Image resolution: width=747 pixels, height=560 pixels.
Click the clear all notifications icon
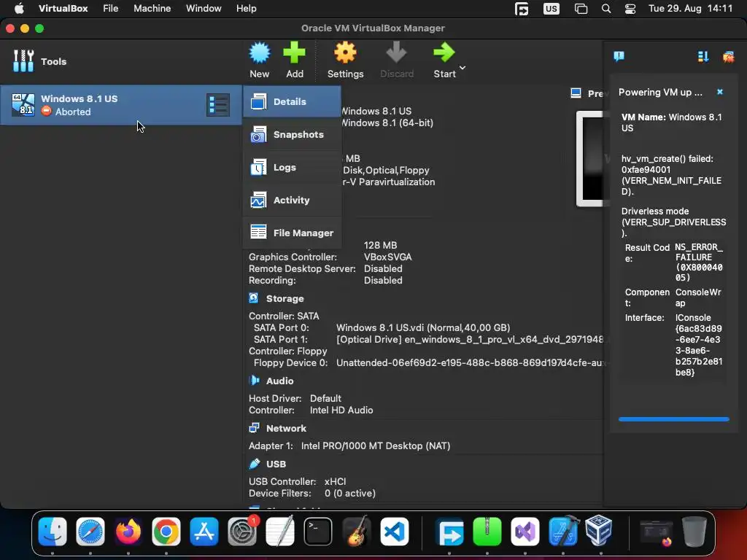pos(729,57)
